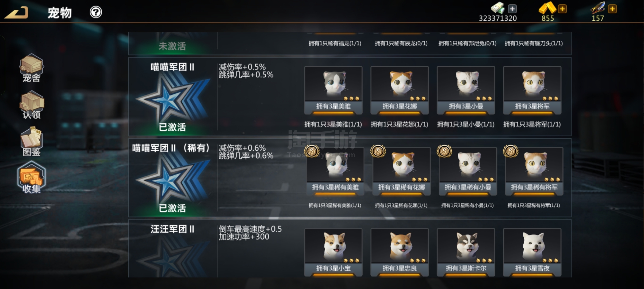Add gold bars with plus icon
This screenshot has height=289, width=644.
pyautogui.click(x=562, y=9)
